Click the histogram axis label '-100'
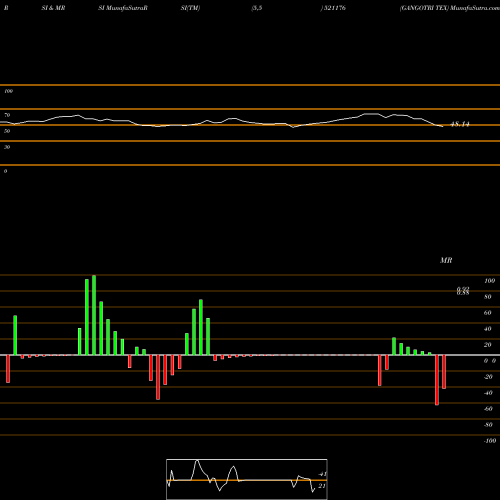 [x=490, y=441]
